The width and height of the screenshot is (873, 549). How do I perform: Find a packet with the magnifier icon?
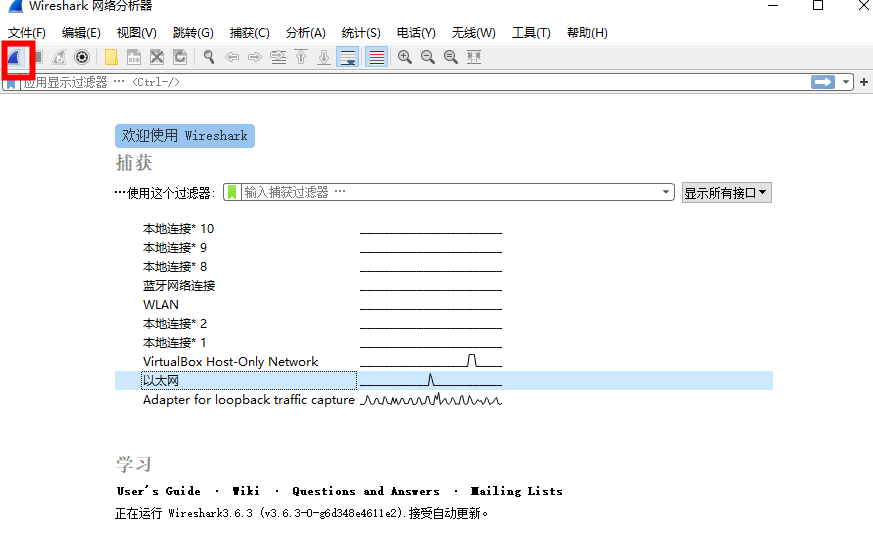coord(209,57)
